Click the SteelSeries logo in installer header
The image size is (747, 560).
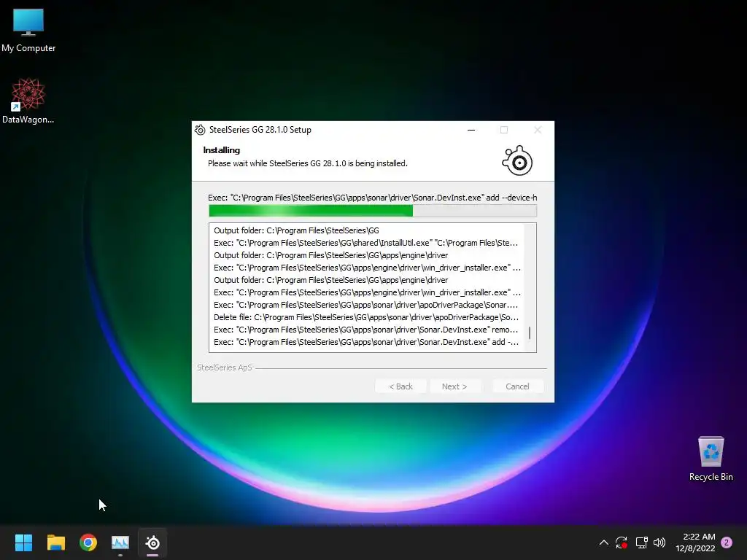click(517, 160)
